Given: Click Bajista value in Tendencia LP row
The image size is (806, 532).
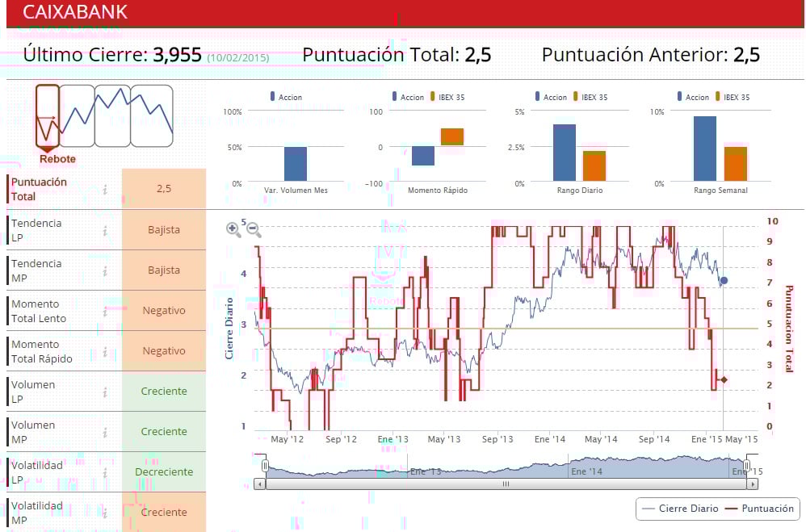Looking at the screenshot, I should click(164, 230).
